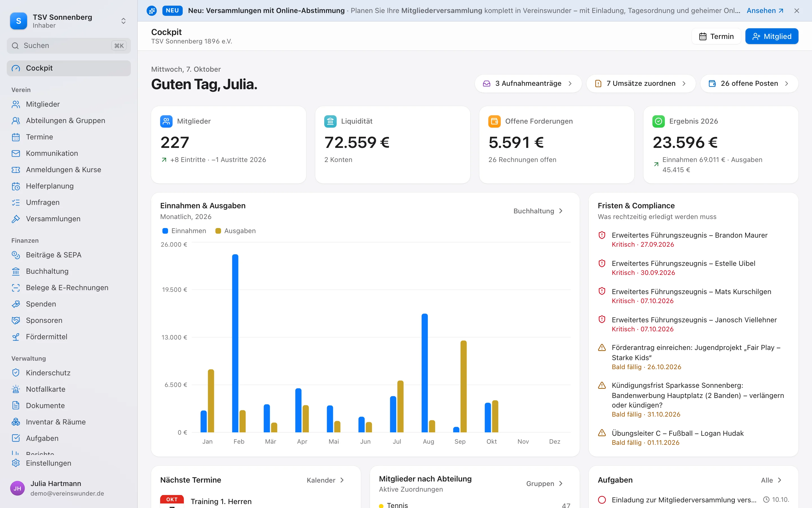Open the Gruppen link in Mitglieder nach Abteilung
This screenshot has width=812, height=508.
pyautogui.click(x=544, y=483)
